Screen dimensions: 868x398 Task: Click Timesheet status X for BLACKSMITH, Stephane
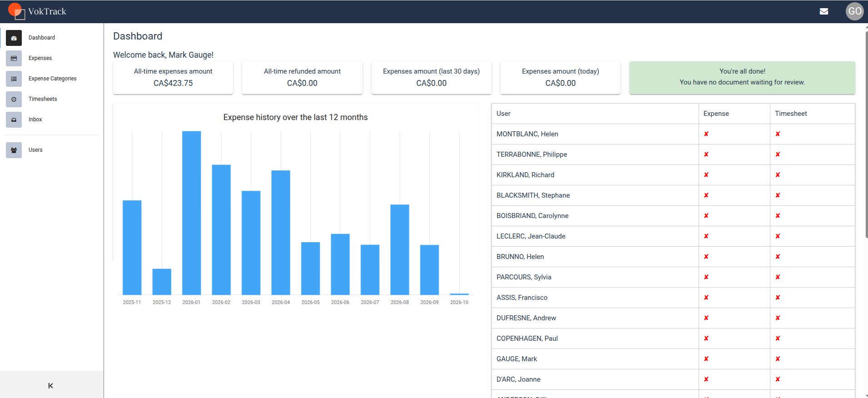778,195
